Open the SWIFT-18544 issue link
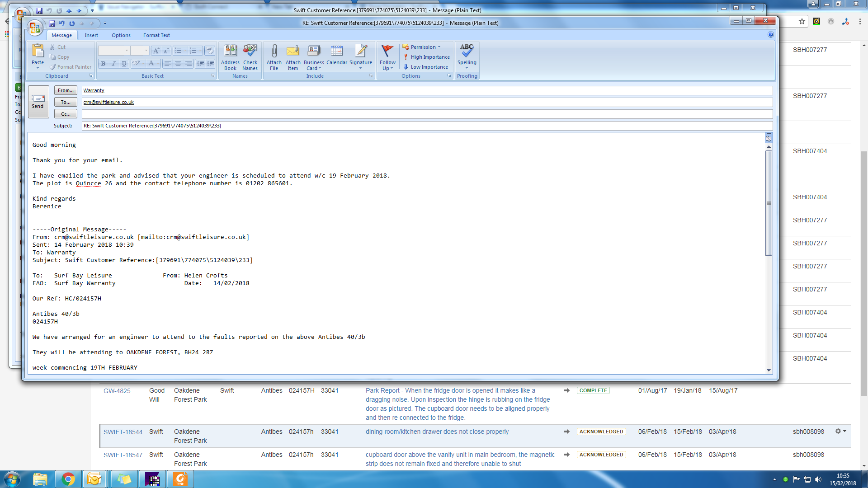Screen dimensions: 868x488 pyautogui.click(x=123, y=432)
